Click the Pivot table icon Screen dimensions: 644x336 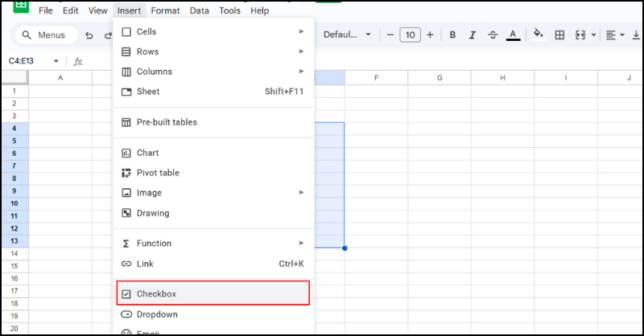click(126, 173)
